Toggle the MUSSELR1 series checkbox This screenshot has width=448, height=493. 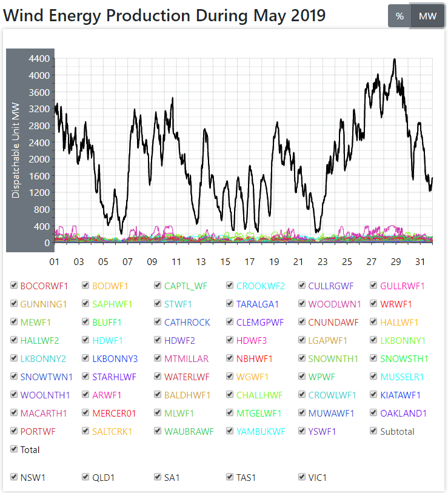point(375,377)
